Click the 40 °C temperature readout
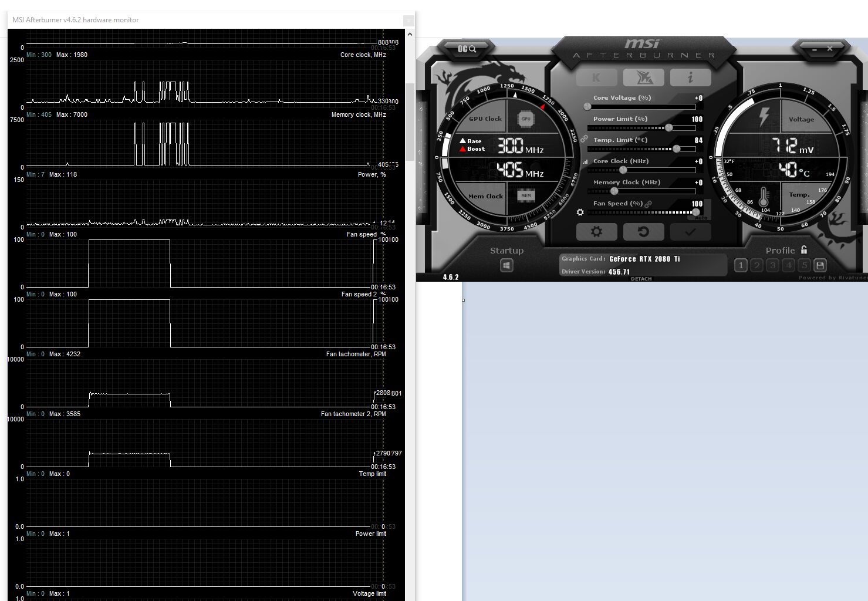 pos(794,170)
